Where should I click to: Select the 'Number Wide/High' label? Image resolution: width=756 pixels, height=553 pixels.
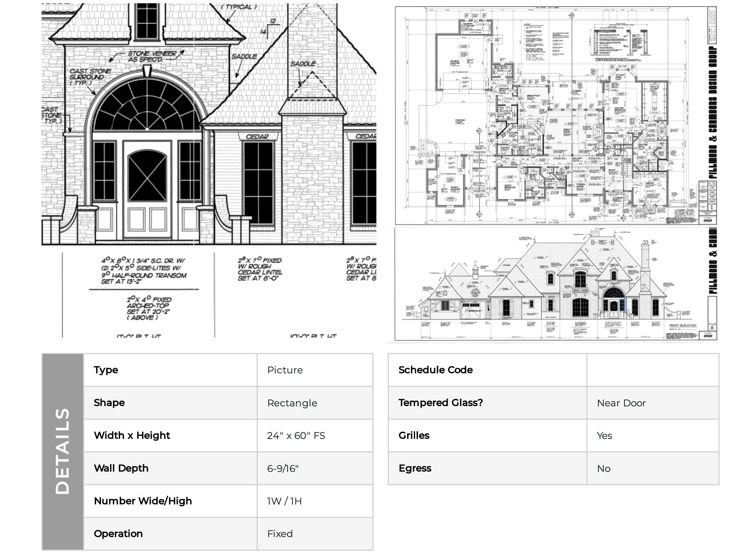(143, 501)
